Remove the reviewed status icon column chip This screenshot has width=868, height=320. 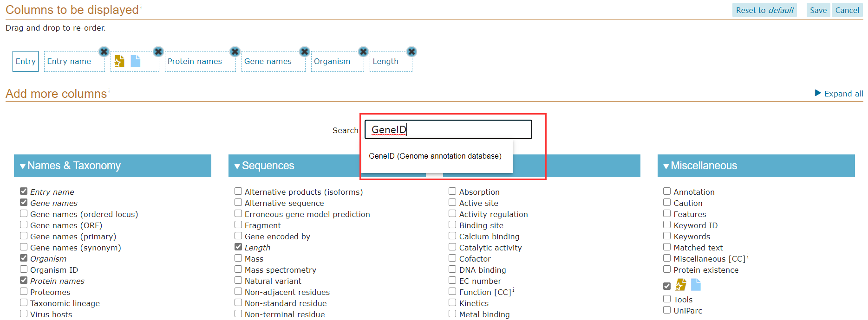click(158, 51)
